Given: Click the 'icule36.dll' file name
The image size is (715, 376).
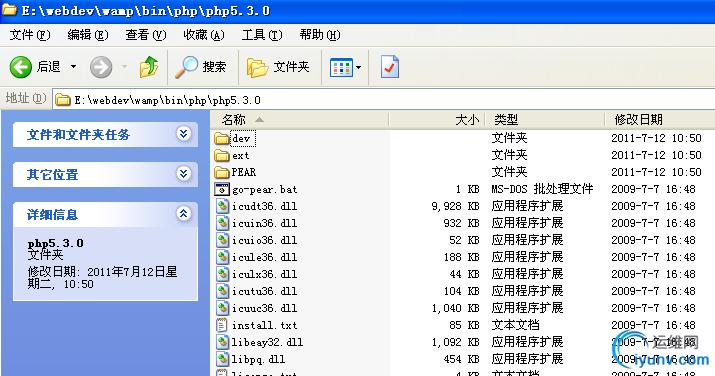Looking at the screenshot, I should pos(265,257).
